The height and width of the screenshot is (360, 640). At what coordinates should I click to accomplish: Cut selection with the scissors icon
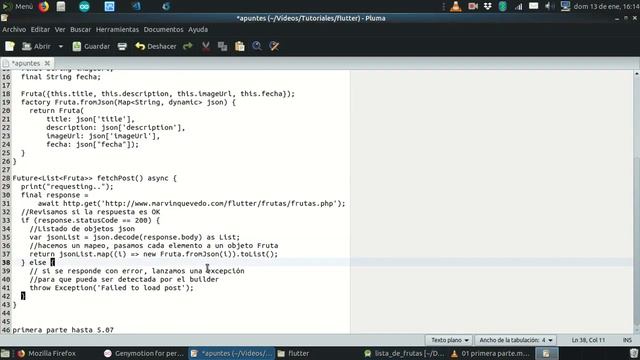click(206, 47)
